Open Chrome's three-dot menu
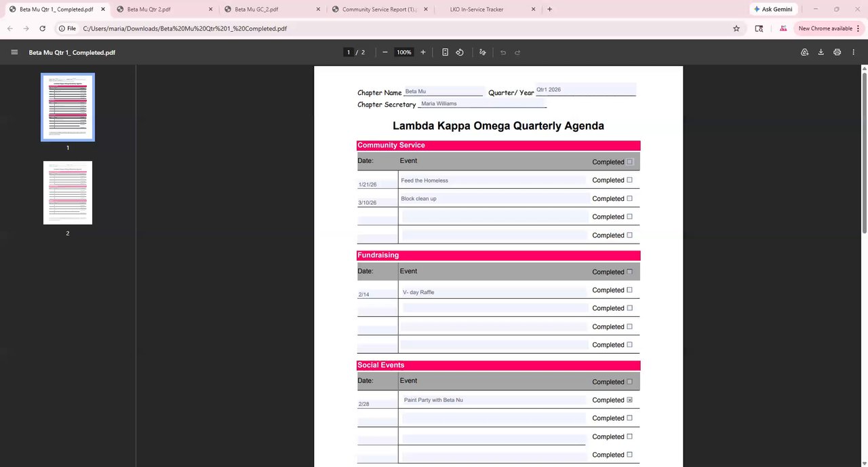 (x=859, y=29)
